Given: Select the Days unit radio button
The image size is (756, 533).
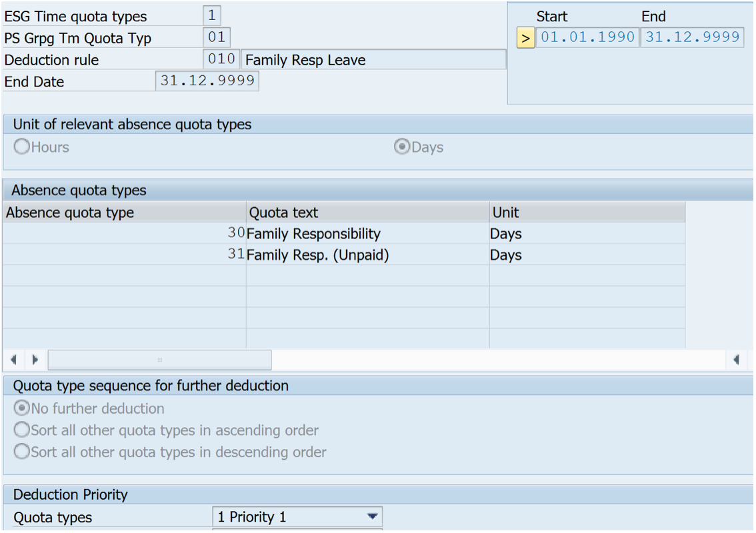Looking at the screenshot, I should point(402,147).
